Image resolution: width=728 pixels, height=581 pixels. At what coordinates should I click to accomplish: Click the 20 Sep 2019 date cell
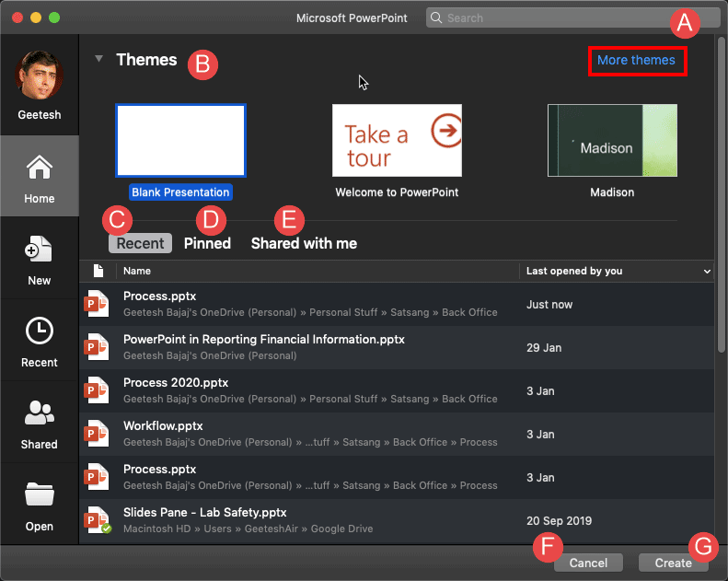click(x=559, y=520)
